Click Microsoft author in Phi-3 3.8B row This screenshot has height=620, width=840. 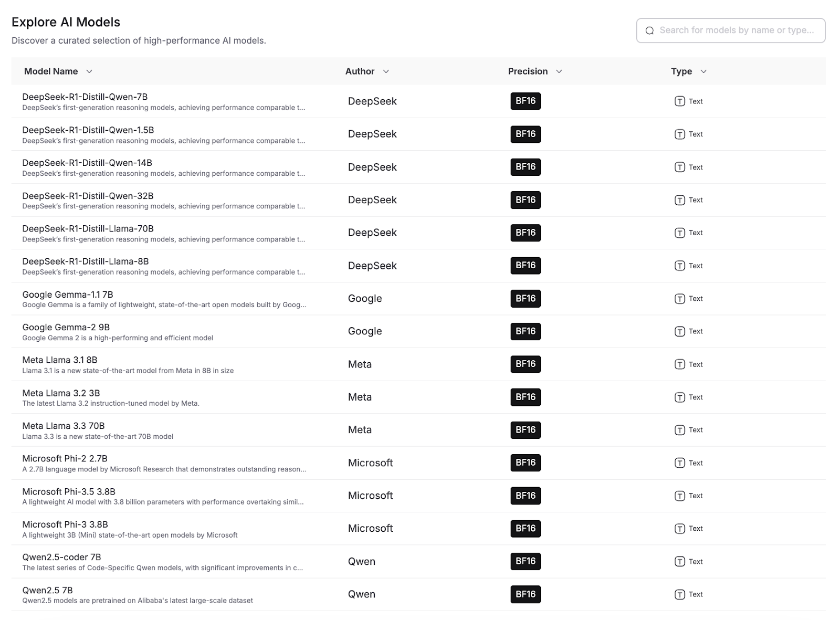(370, 529)
